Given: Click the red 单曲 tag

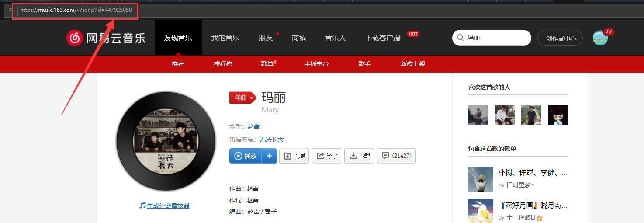Looking at the screenshot, I should click(x=242, y=98).
